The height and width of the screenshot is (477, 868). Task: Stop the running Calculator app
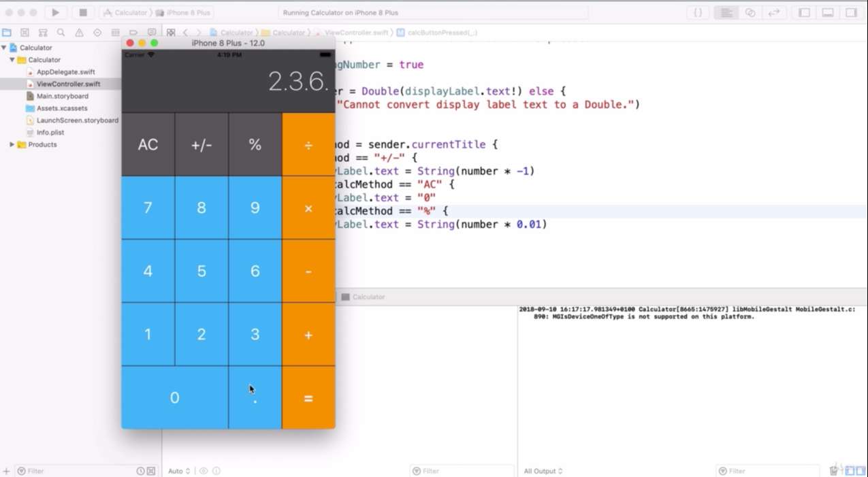pyautogui.click(x=83, y=12)
